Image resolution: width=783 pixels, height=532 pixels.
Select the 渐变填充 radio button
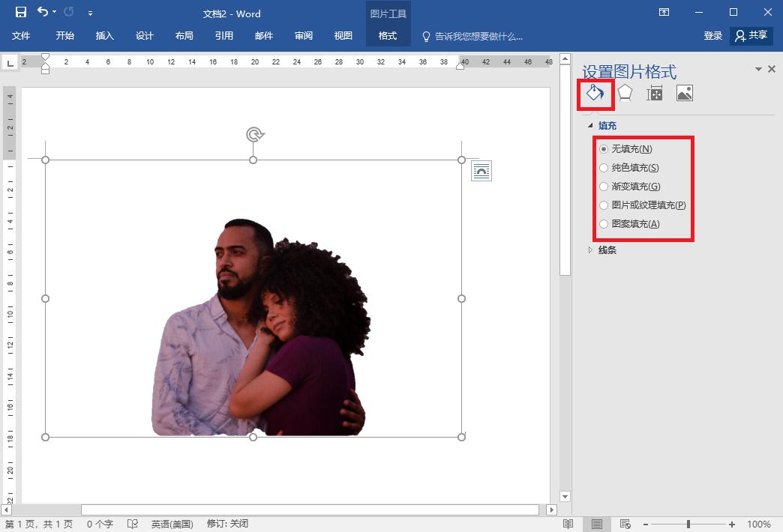click(x=604, y=186)
